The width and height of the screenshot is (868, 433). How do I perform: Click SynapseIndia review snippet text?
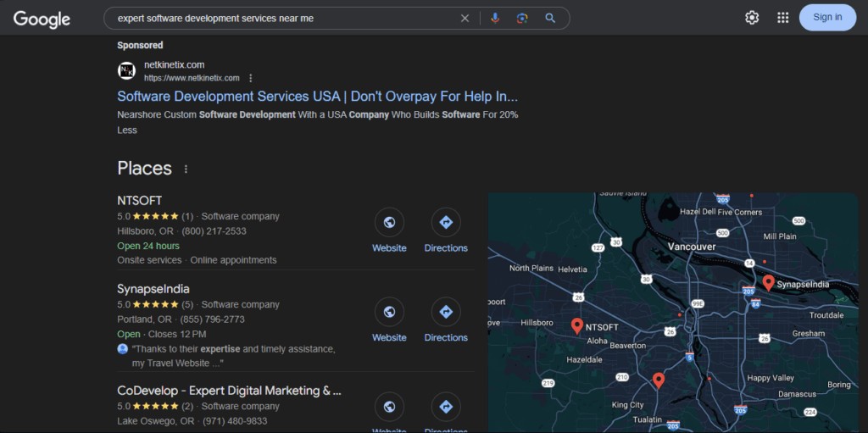coord(234,356)
